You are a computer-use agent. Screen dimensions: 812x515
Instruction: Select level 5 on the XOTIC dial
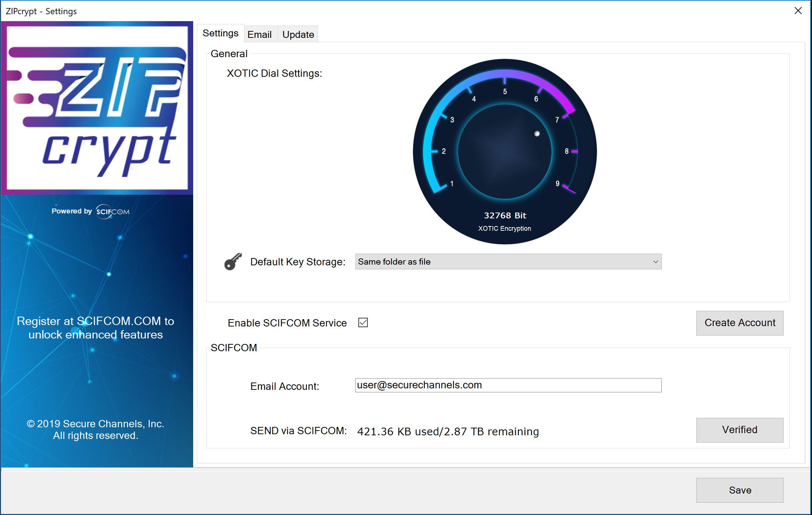tap(505, 91)
